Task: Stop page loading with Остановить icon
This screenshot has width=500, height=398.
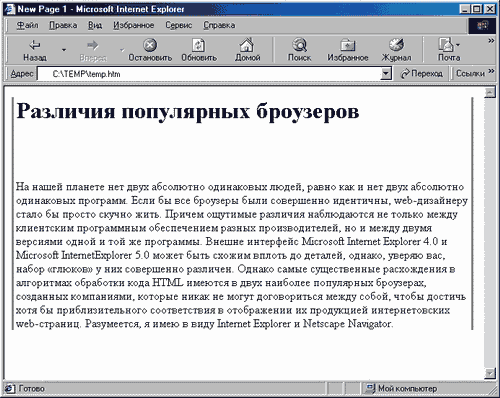Action: (150, 45)
